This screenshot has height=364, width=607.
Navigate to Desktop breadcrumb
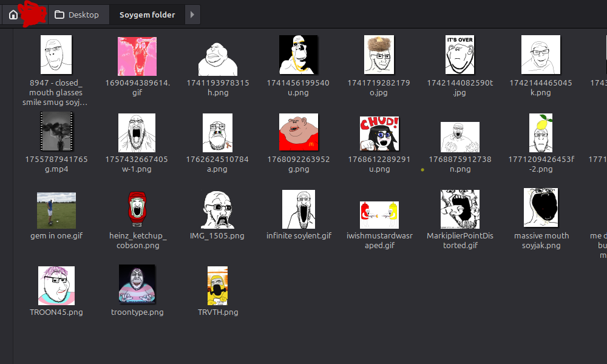[76, 15]
